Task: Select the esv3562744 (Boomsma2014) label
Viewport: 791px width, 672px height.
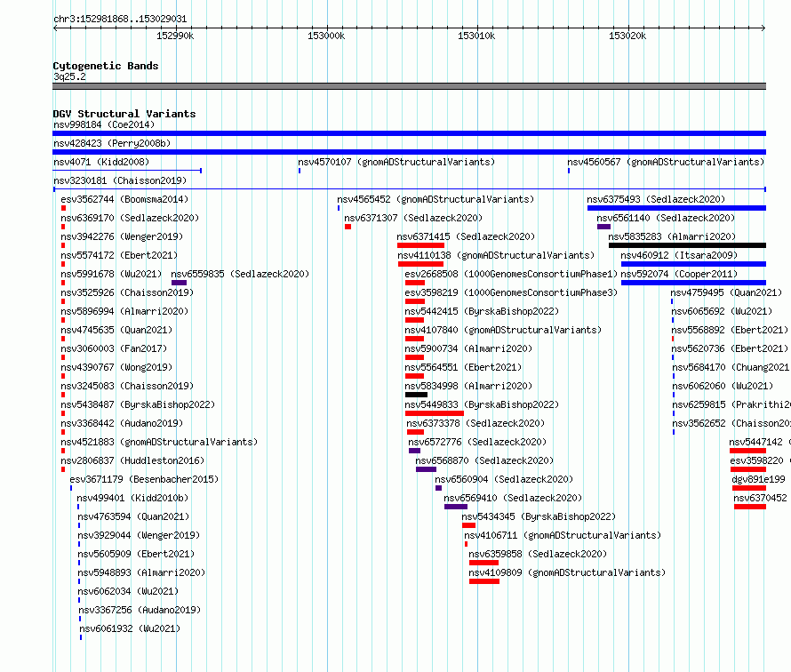Action: coord(124,199)
